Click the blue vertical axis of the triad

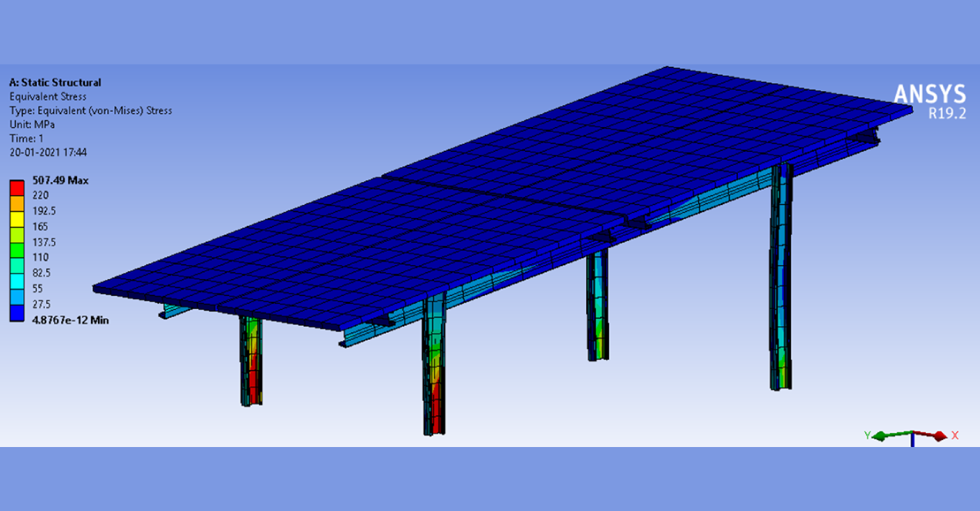click(913, 442)
